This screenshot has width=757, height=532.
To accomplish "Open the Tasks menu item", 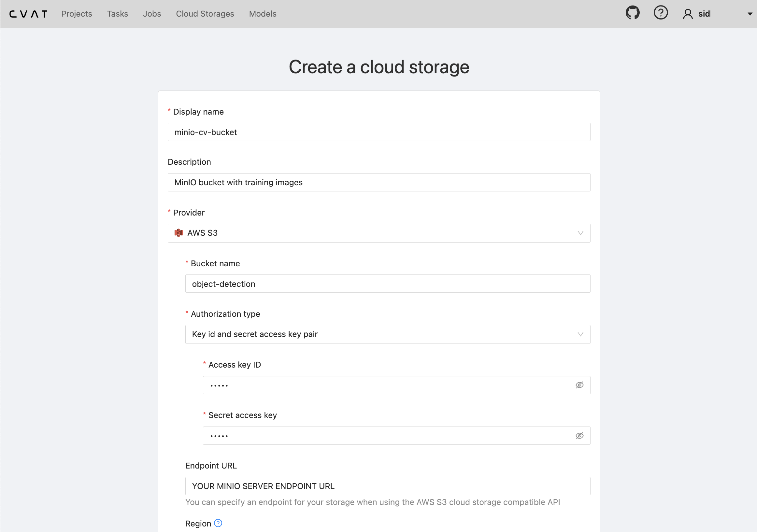I will (117, 14).
